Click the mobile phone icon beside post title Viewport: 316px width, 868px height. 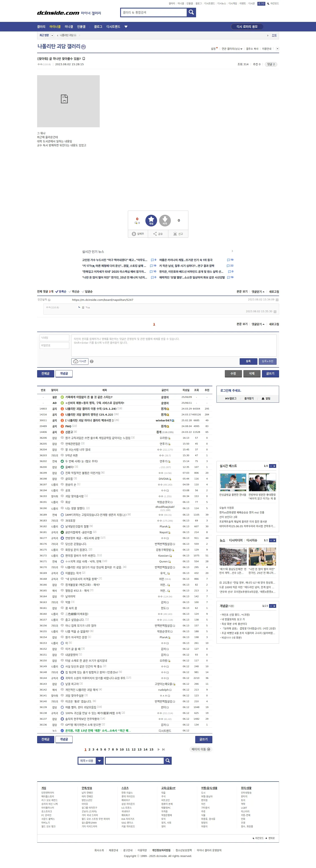click(x=84, y=59)
